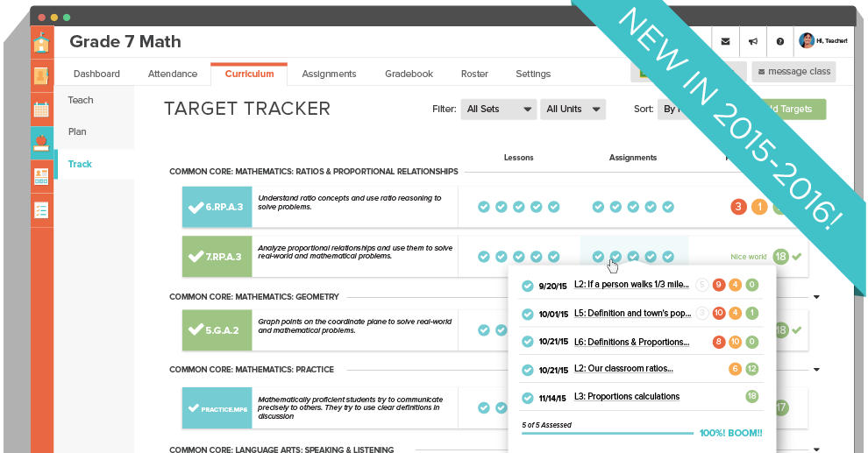Select the apple-on-book classes sidebar icon
The width and height of the screenshot is (868, 453).
(41, 142)
